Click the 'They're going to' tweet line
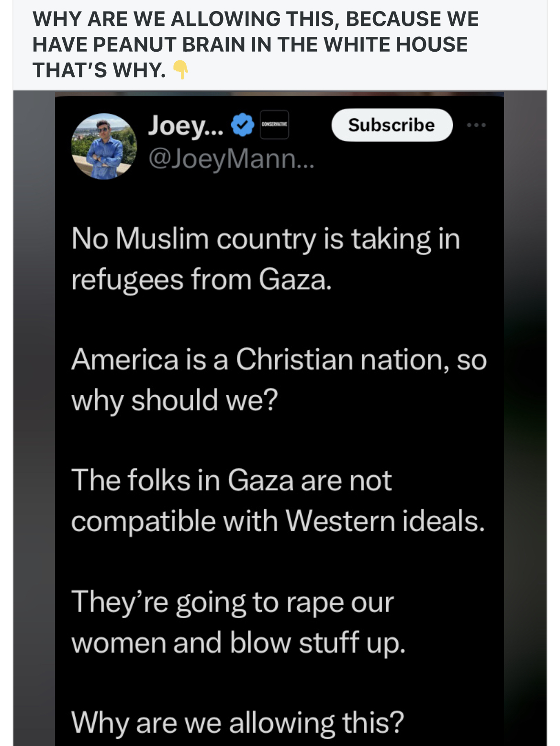 pyautogui.click(x=233, y=601)
